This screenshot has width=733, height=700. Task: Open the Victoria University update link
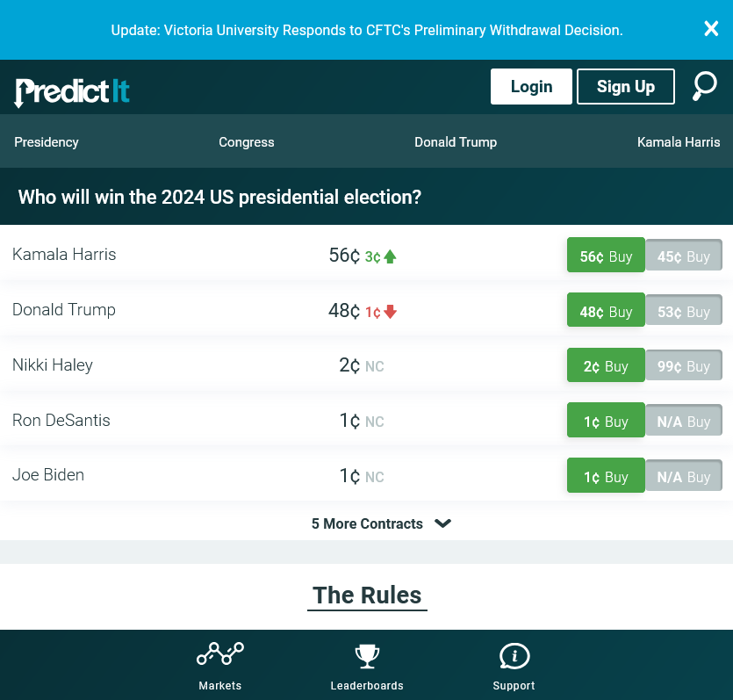coord(367,30)
